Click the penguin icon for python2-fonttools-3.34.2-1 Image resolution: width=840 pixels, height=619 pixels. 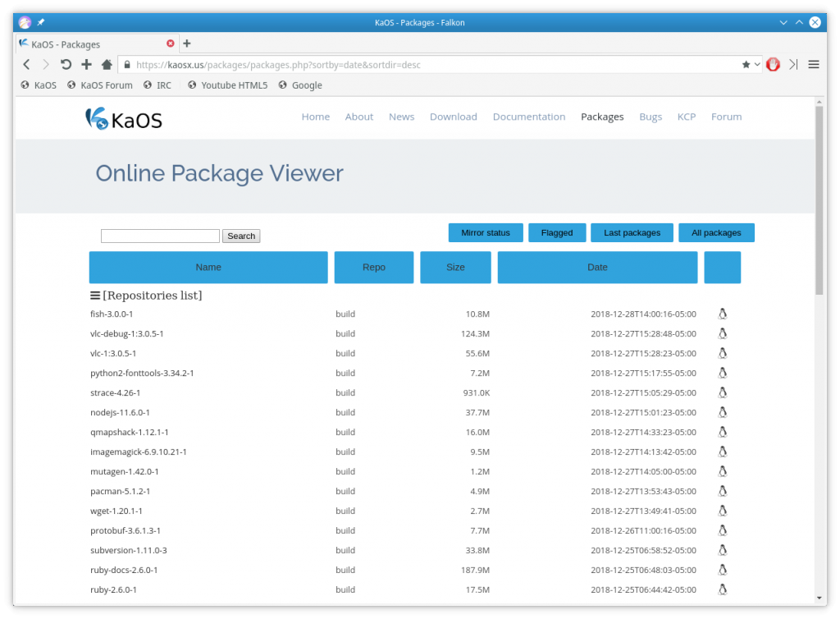(722, 373)
